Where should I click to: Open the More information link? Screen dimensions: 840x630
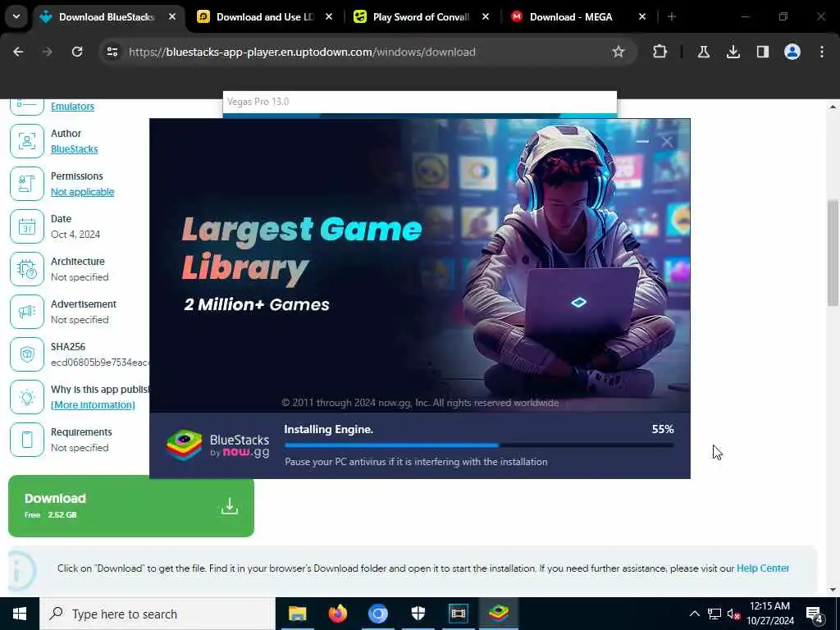coord(93,405)
